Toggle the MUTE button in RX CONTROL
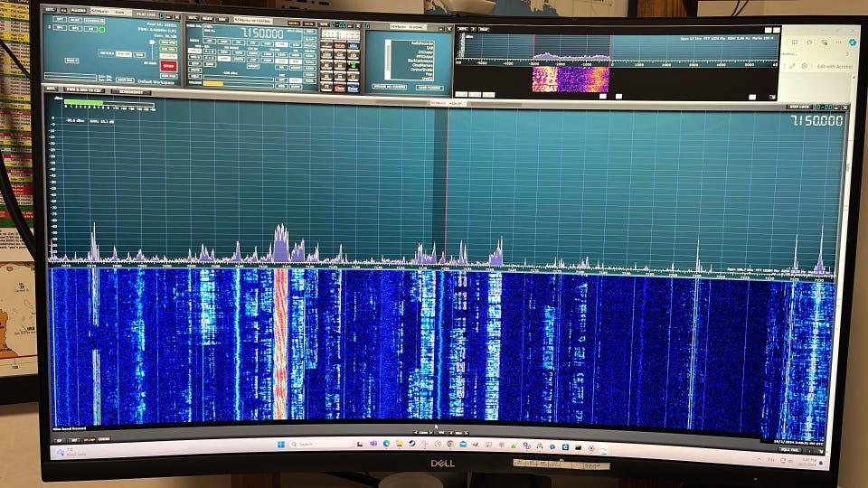 [195, 70]
